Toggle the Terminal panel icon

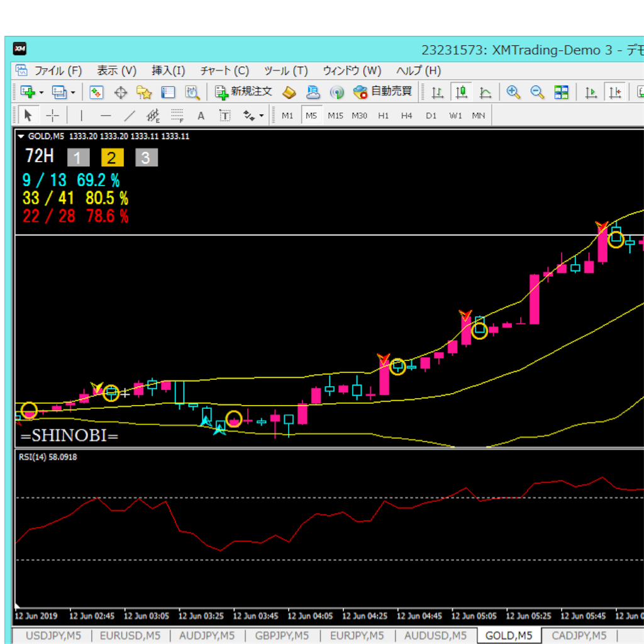[168, 92]
